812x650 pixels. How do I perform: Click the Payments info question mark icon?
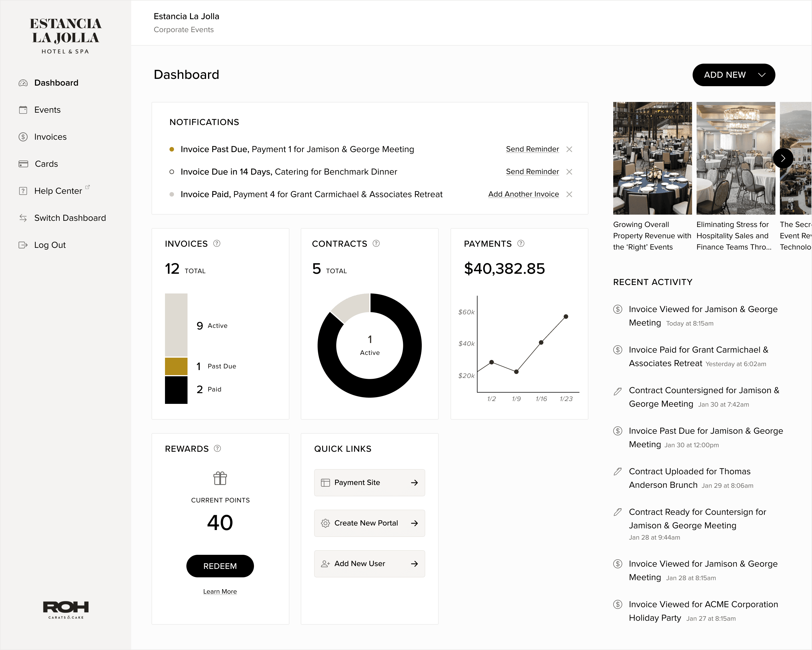click(521, 243)
